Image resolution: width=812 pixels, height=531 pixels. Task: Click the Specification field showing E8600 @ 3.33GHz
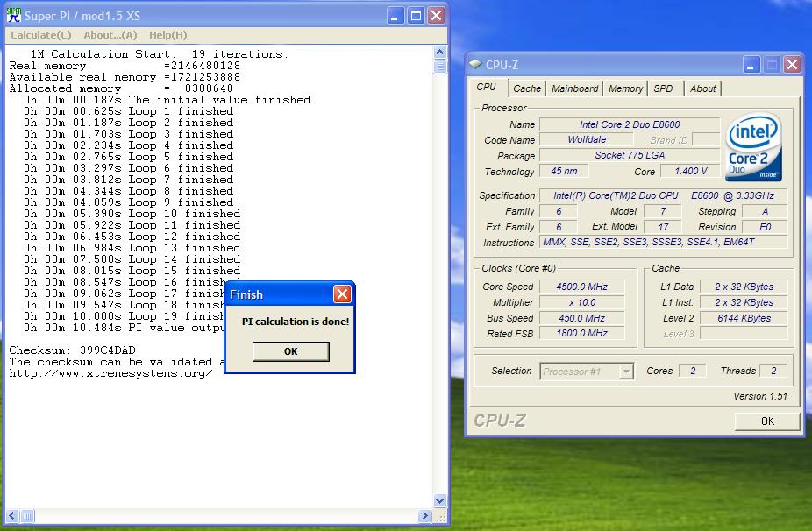664,195
